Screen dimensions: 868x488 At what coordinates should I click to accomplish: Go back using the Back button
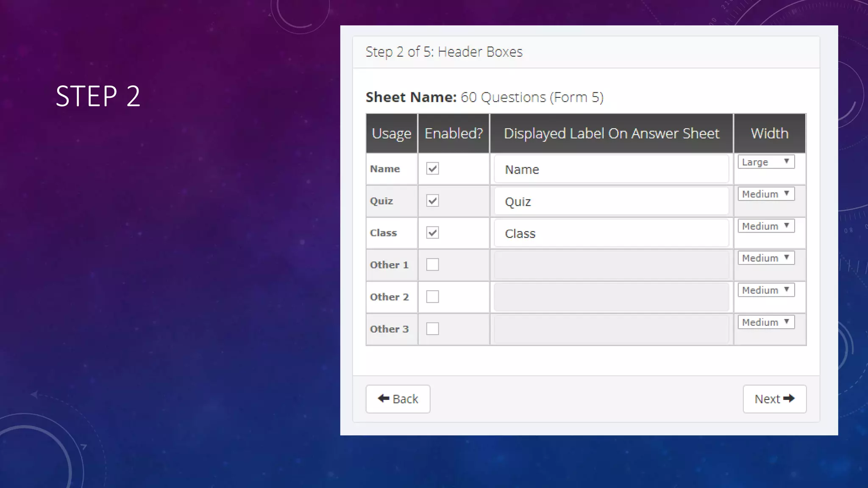coord(398,399)
